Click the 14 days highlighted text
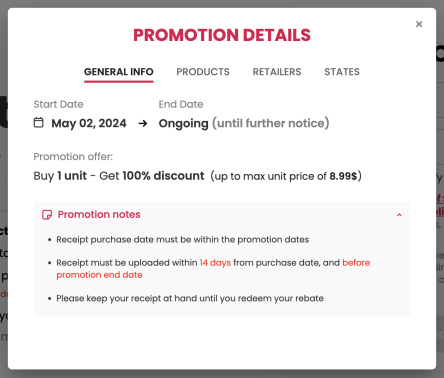 click(x=215, y=263)
